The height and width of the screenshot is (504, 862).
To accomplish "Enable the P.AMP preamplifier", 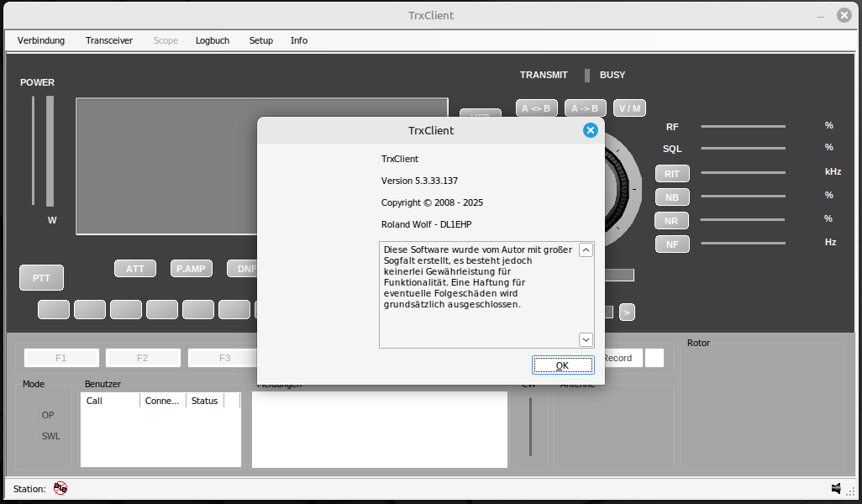I will point(190,268).
